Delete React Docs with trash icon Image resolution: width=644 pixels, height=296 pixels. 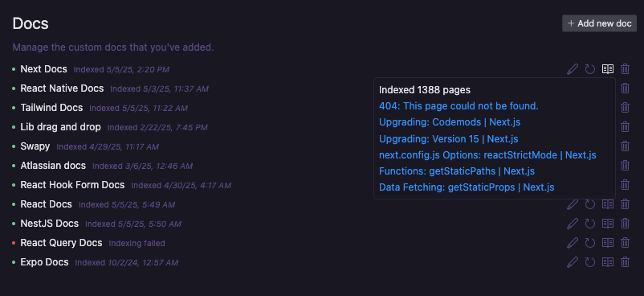coord(625,204)
